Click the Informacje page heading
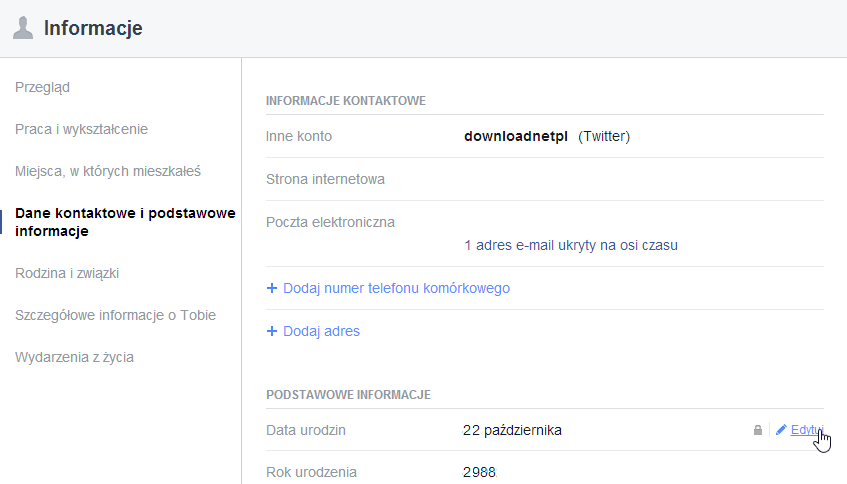 point(93,28)
